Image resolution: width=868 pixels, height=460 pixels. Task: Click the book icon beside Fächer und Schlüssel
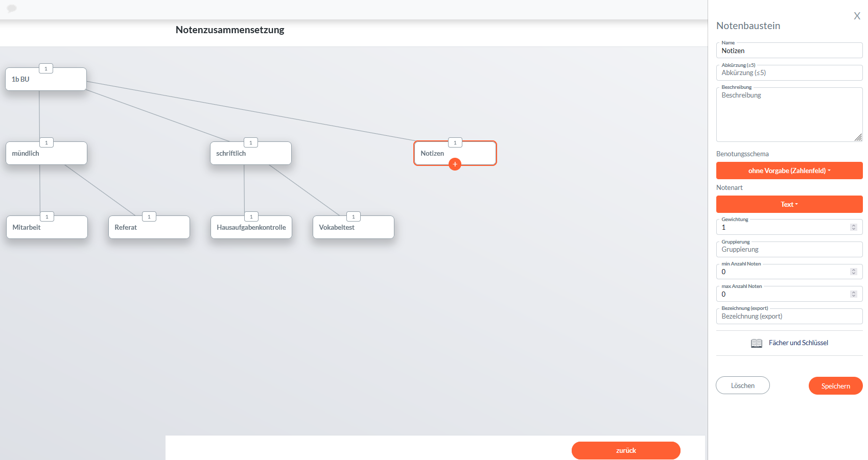tap(757, 343)
